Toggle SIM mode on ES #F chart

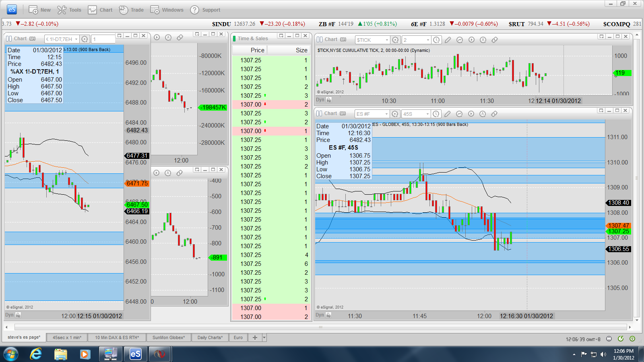[x=343, y=113]
